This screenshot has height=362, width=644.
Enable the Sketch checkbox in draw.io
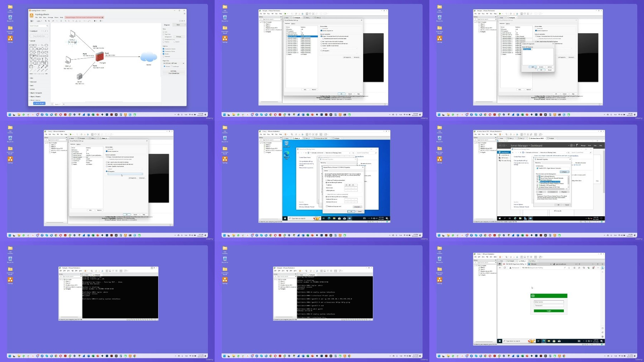pyautogui.click(x=174, y=42)
